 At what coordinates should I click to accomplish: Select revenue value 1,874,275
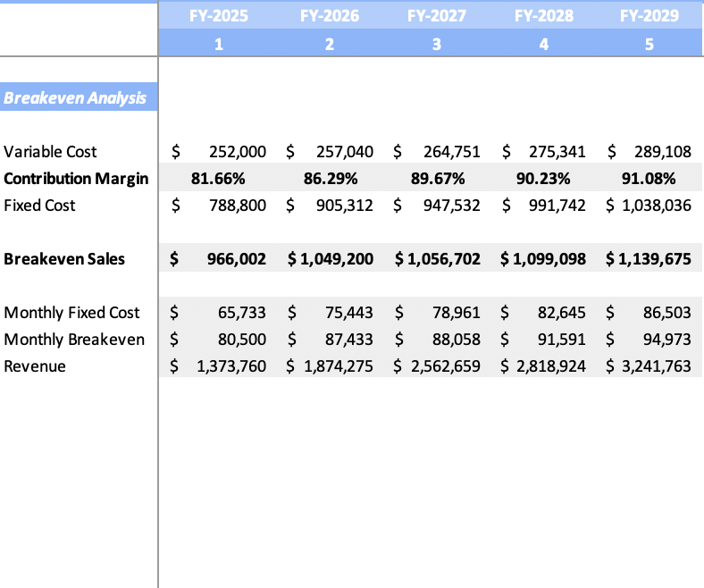point(339,366)
